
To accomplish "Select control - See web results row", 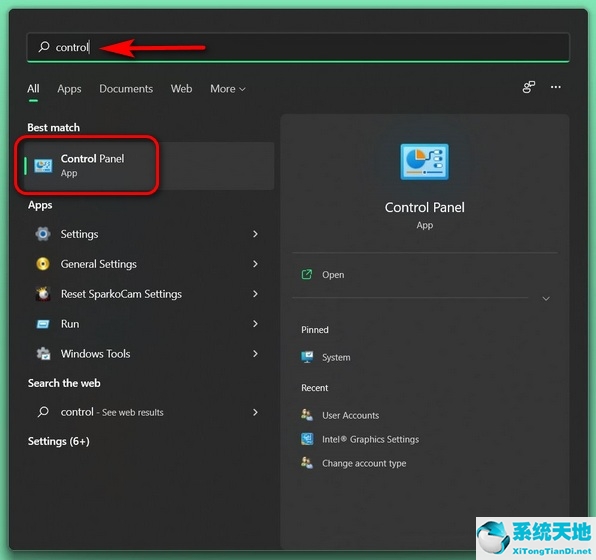I will pos(149,412).
